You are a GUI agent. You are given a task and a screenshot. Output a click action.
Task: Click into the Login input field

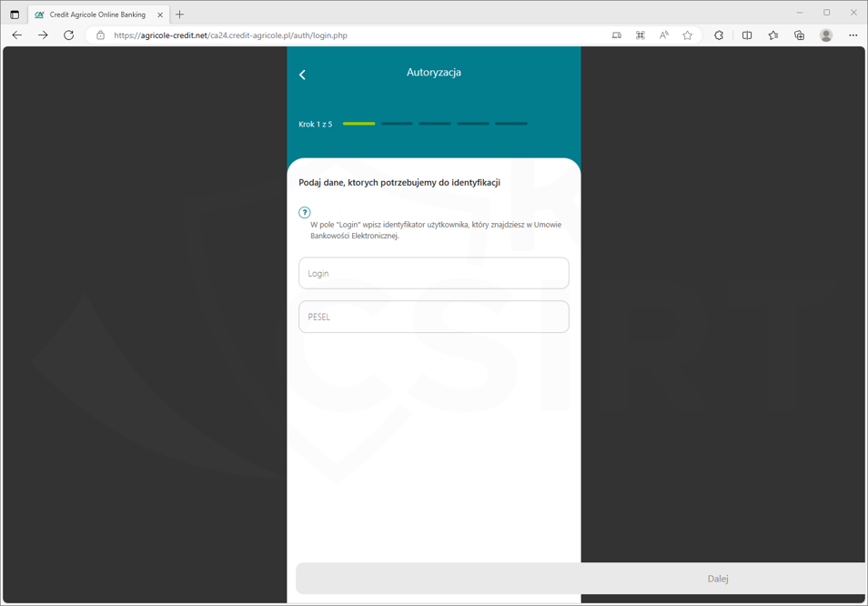pyautogui.click(x=434, y=273)
